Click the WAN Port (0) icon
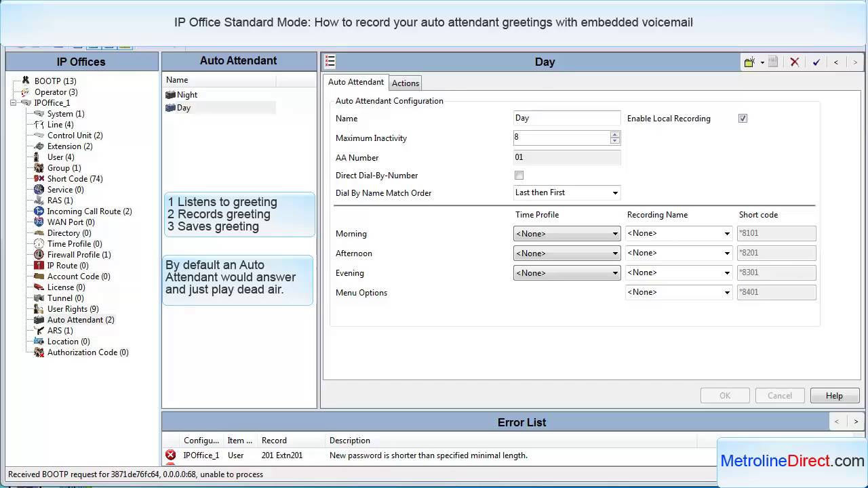Screen dimensions: 868x488 [39, 222]
